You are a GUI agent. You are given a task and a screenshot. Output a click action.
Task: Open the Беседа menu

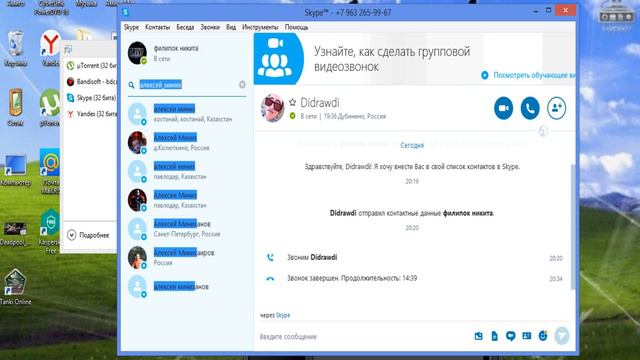pos(185,27)
